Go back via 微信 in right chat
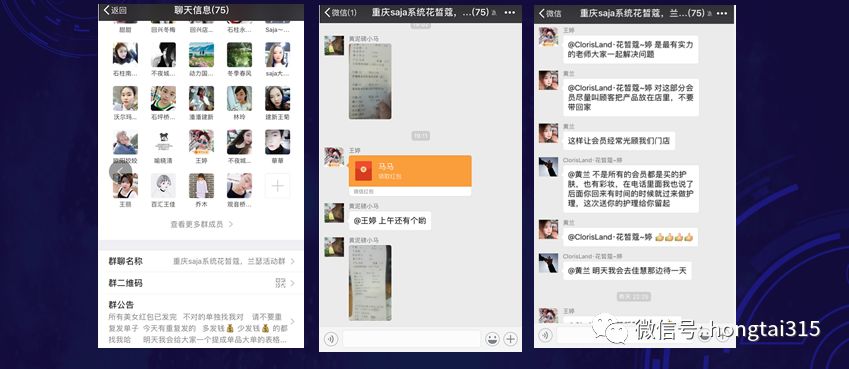The height and width of the screenshot is (369, 849). [550, 13]
